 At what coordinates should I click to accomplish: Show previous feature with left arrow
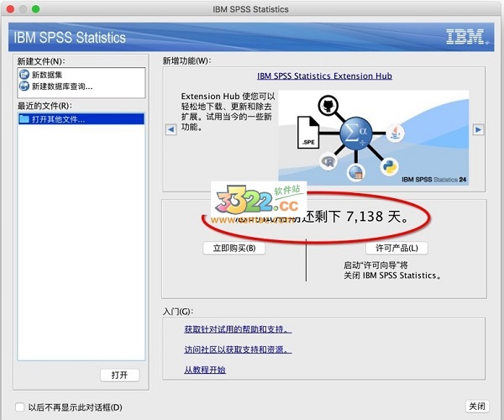[171, 130]
